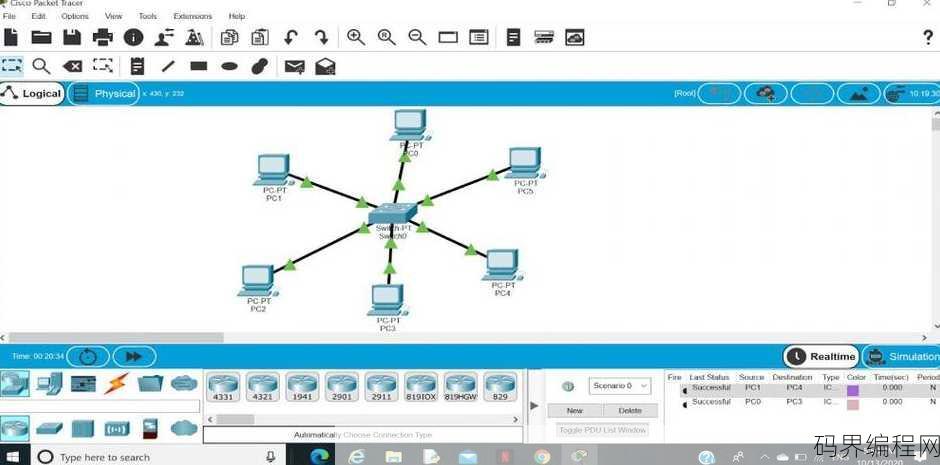Open the Extensions menu
Screen dimensions: 940x465
coord(192,16)
